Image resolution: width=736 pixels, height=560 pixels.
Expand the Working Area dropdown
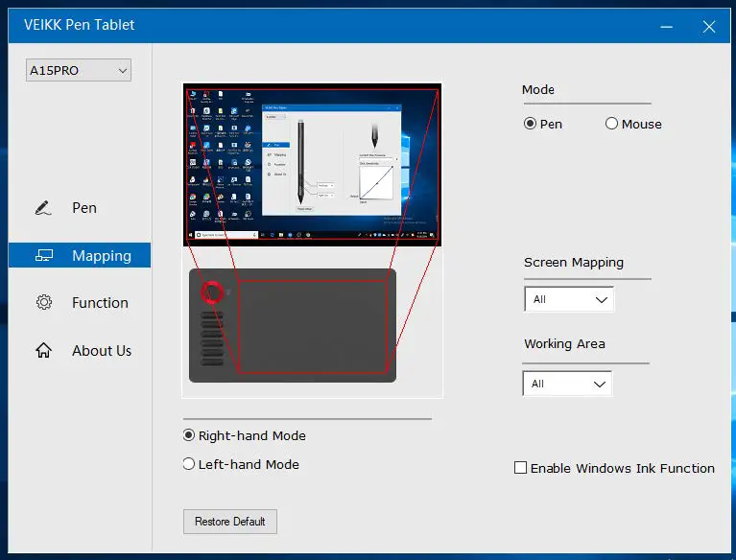click(x=567, y=384)
